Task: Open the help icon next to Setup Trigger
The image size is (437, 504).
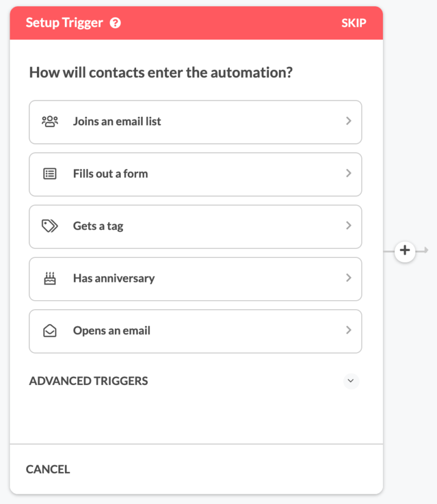Action: pyautogui.click(x=116, y=23)
